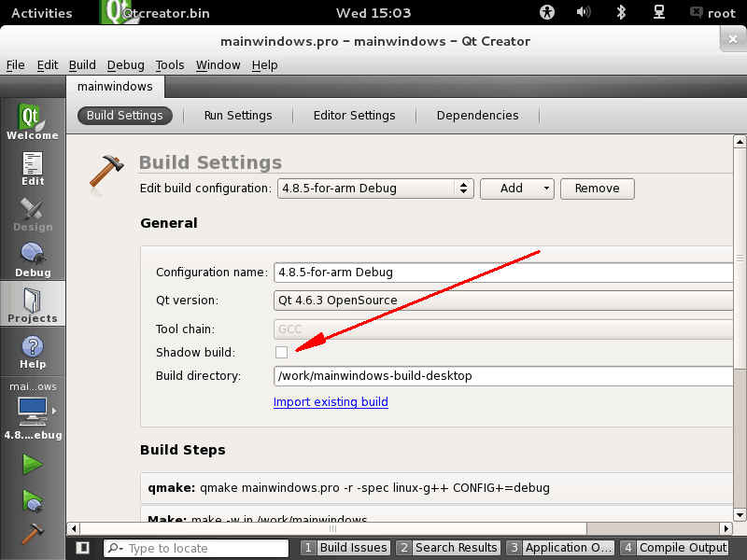Open Debug mode
The image size is (747, 560).
coord(32,257)
